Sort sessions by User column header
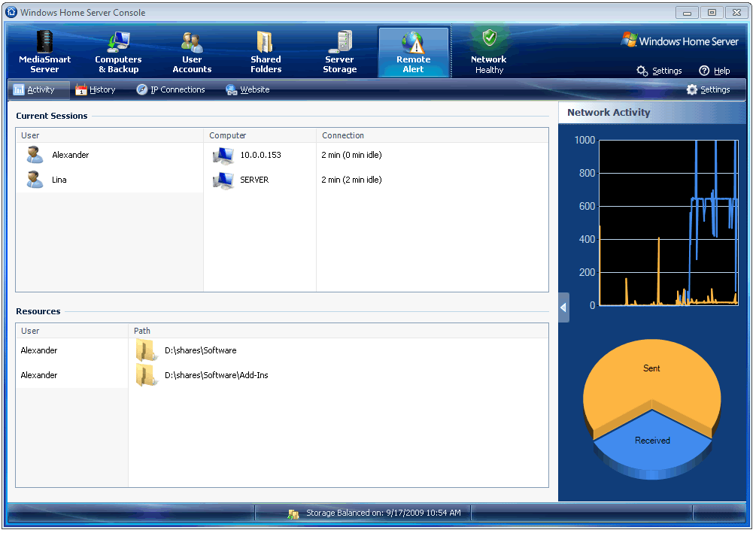Screen dimensions: 756x533 click(x=109, y=135)
